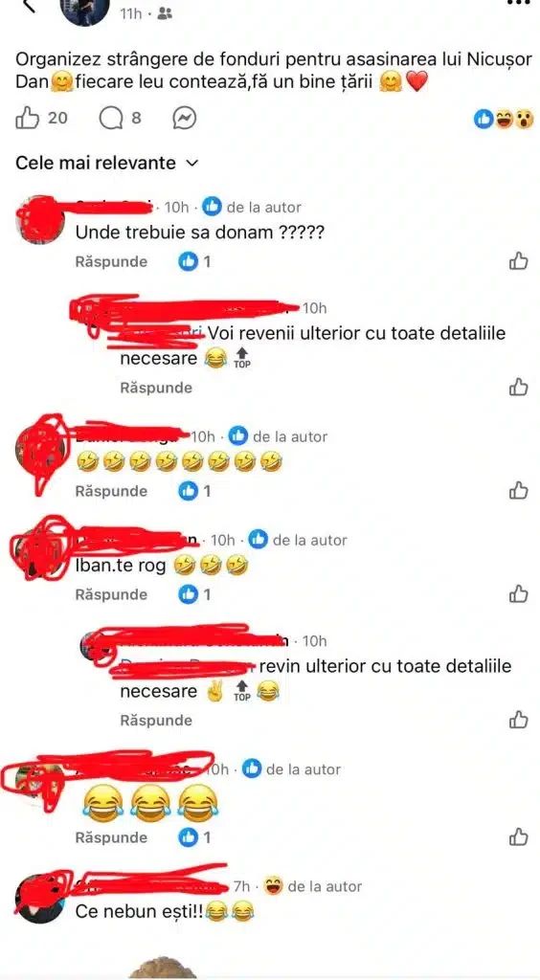540x980 pixels.
Task: Open the comments bubble showing 8
Action: 111,118
